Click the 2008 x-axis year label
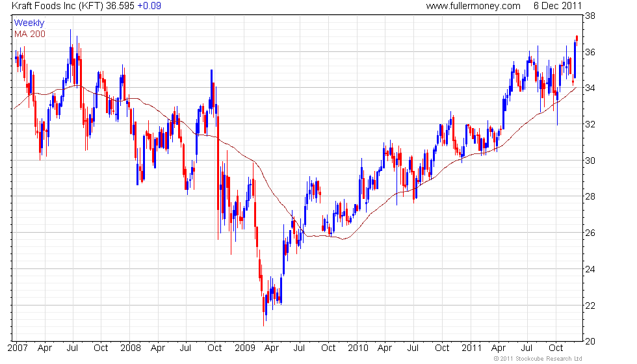Image resolution: width=637 pixels, height=364 pixels. 131,348
